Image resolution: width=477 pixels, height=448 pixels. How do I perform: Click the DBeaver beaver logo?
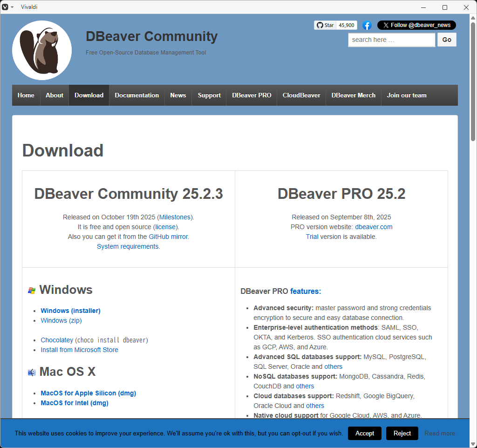click(42, 50)
